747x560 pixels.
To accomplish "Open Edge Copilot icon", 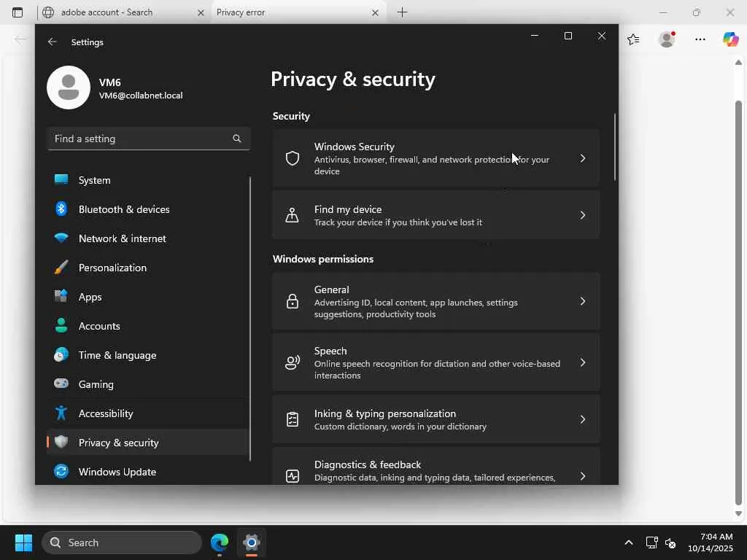I will [730, 39].
